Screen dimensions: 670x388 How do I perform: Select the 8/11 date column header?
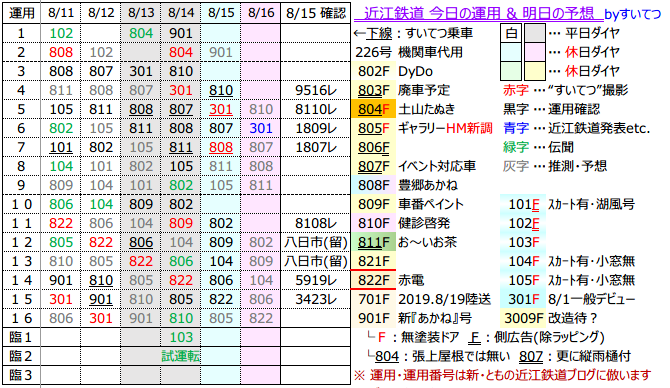(x=61, y=13)
